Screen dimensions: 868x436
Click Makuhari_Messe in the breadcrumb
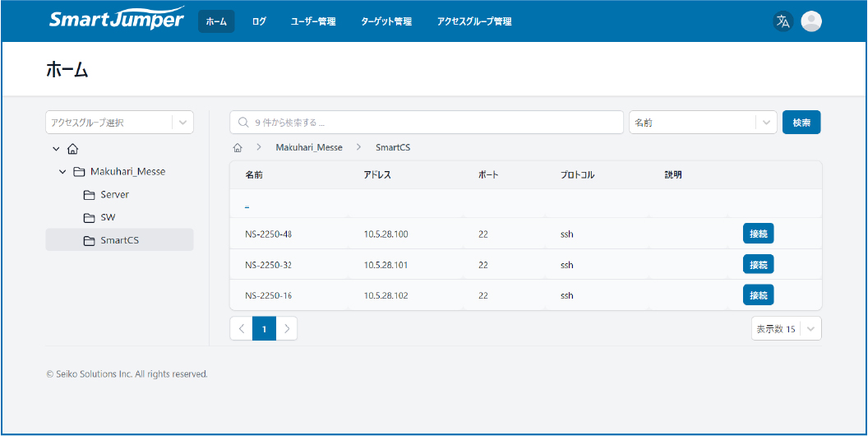309,148
